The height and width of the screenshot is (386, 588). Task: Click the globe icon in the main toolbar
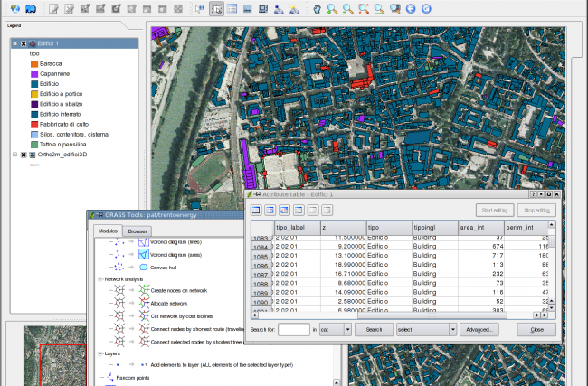pos(15,8)
